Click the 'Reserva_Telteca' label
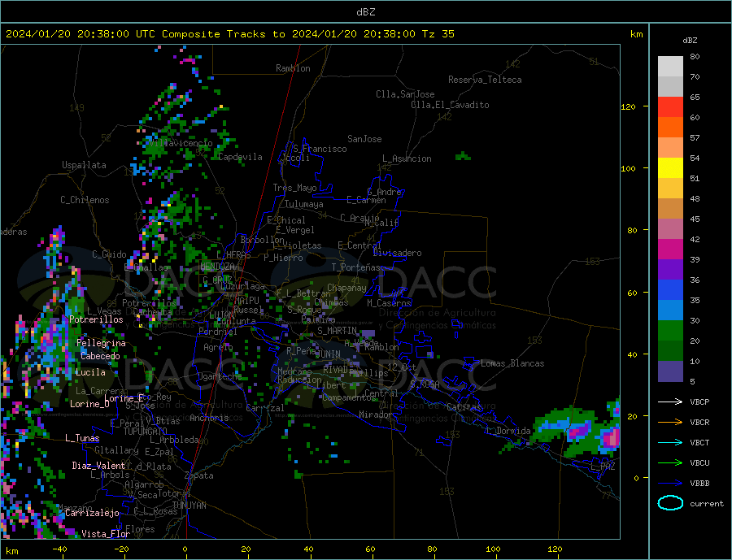The height and width of the screenshot is (560, 732). (x=485, y=80)
